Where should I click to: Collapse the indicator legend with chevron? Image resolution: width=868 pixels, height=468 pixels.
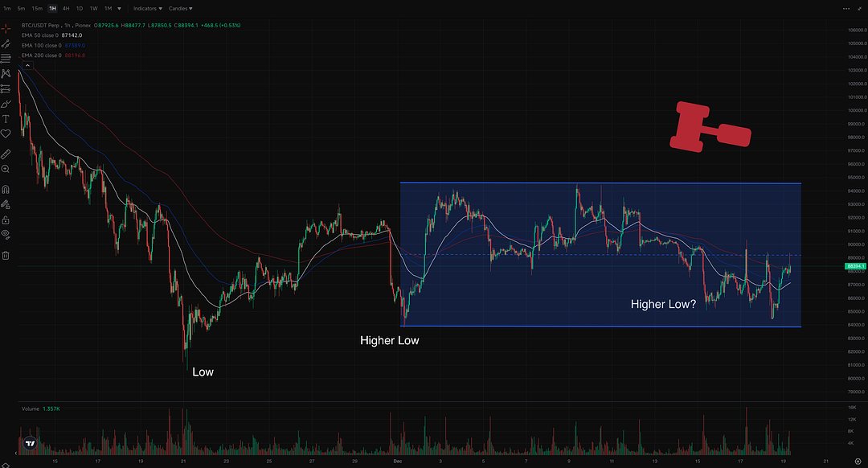[27, 65]
